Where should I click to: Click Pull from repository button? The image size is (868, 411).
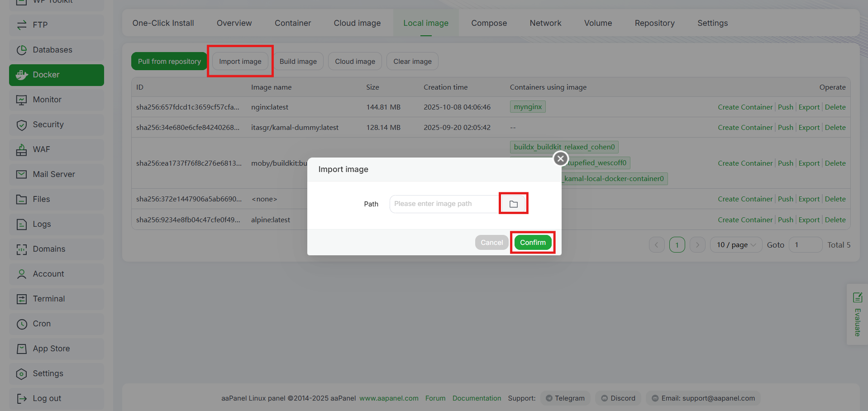point(169,61)
